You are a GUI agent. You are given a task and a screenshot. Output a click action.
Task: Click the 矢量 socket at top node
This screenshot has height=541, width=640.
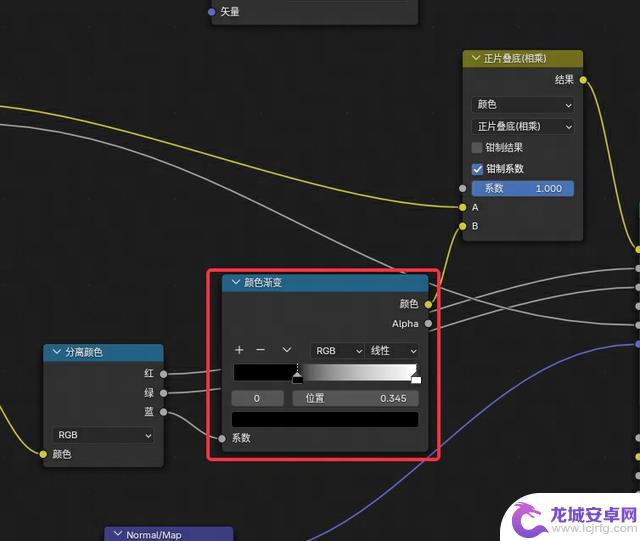tap(211, 12)
